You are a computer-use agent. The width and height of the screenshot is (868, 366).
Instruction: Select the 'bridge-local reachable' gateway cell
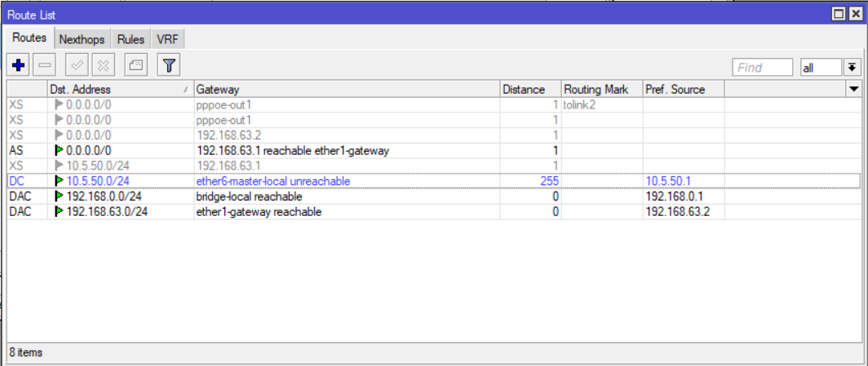pyautogui.click(x=347, y=196)
